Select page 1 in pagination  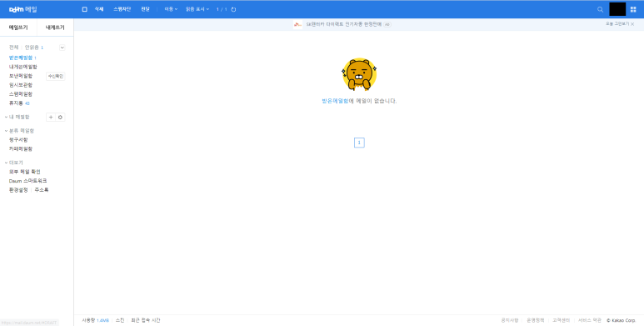pyautogui.click(x=359, y=143)
